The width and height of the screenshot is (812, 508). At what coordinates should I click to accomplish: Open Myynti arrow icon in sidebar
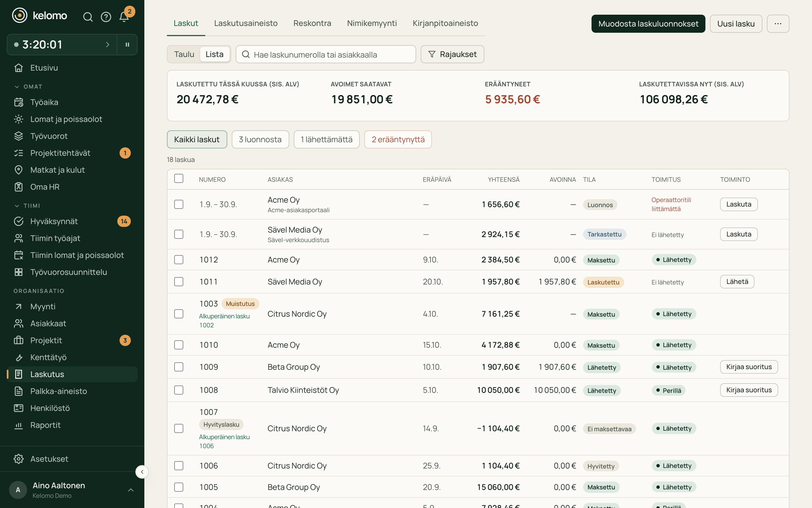pos(19,306)
